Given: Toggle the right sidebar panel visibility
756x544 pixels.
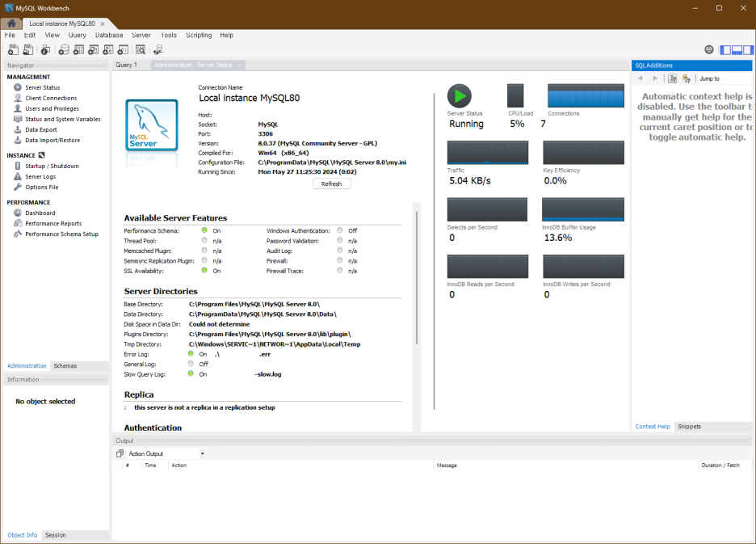Looking at the screenshot, I should [748, 50].
